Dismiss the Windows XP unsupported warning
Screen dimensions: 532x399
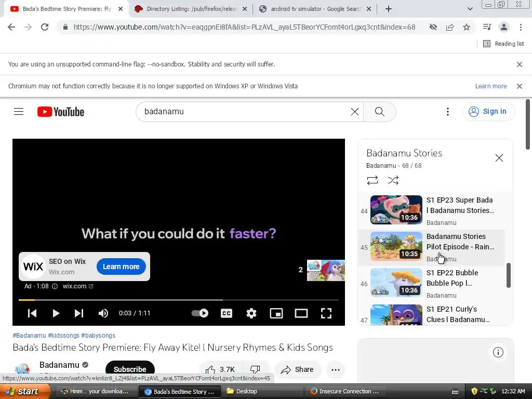pyautogui.click(x=519, y=86)
